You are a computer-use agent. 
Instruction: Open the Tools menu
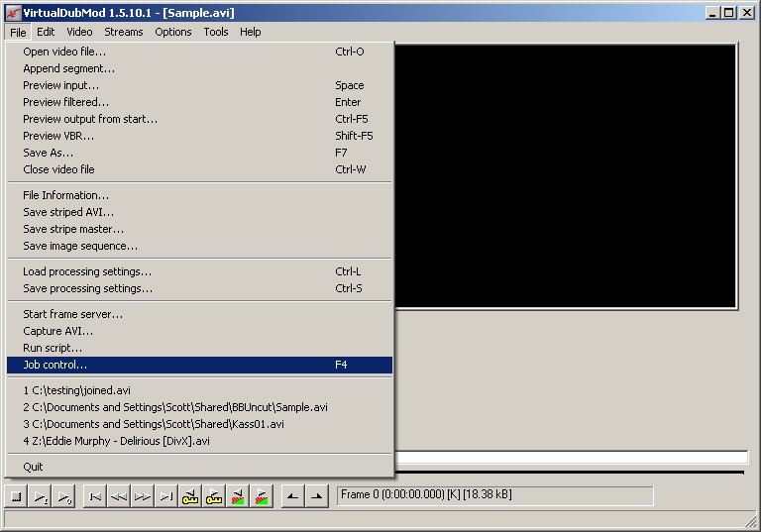pyautogui.click(x=216, y=32)
